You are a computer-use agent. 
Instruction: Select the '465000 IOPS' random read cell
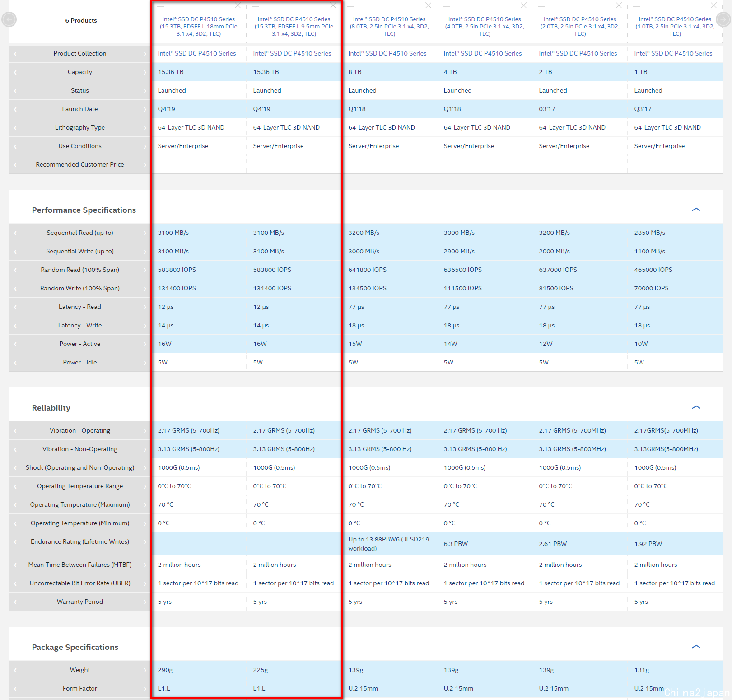[x=675, y=270]
